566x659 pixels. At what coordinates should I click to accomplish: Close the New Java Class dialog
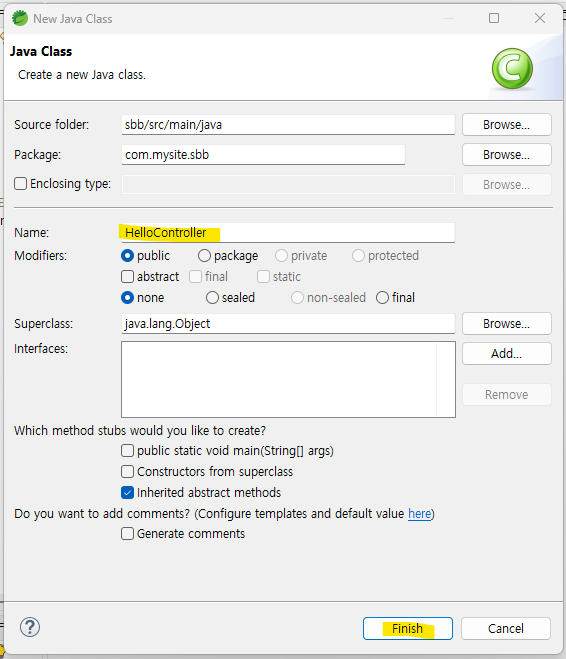click(x=540, y=18)
